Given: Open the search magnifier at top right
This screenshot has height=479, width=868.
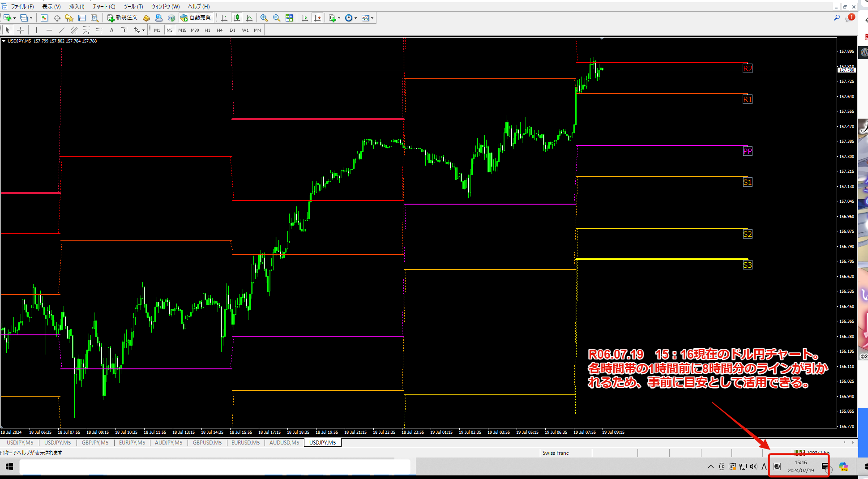Looking at the screenshot, I should coord(837,18).
